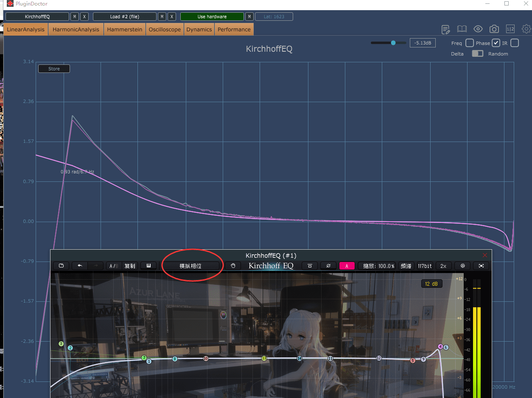This screenshot has width=532, height=398.
Task: Open PluginDoctor settings gear
Action: 526,29
